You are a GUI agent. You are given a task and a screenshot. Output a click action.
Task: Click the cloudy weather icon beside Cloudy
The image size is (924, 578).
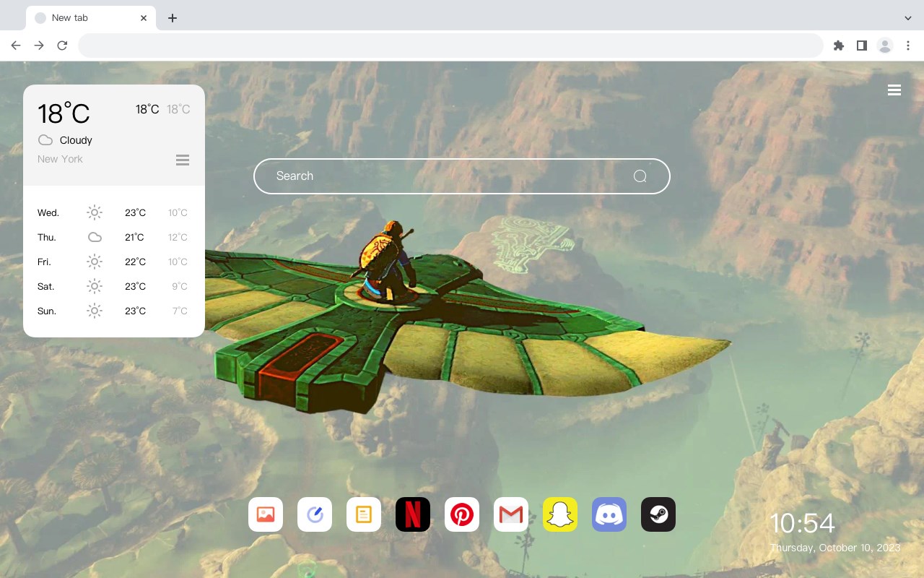[x=45, y=140]
